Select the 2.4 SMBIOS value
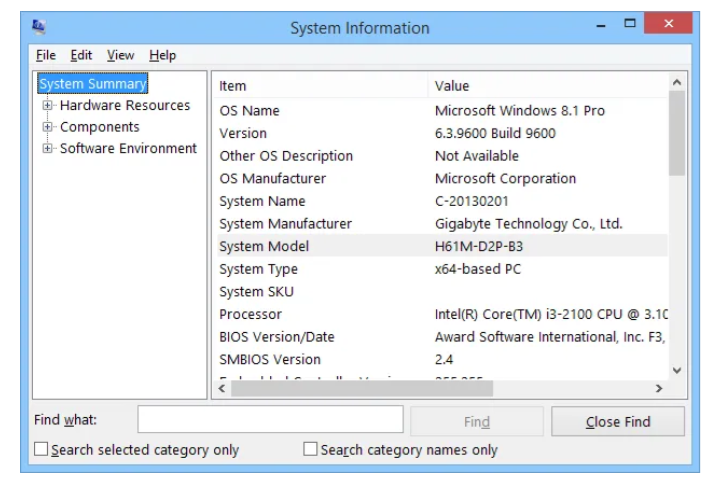Screen dimensions: 720x479 point(444,359)
